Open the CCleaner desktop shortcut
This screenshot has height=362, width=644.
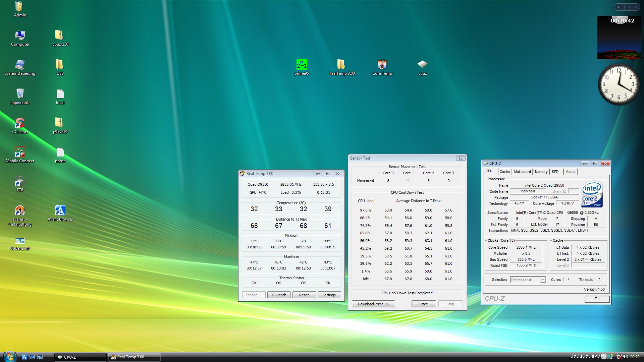point(20,123)
